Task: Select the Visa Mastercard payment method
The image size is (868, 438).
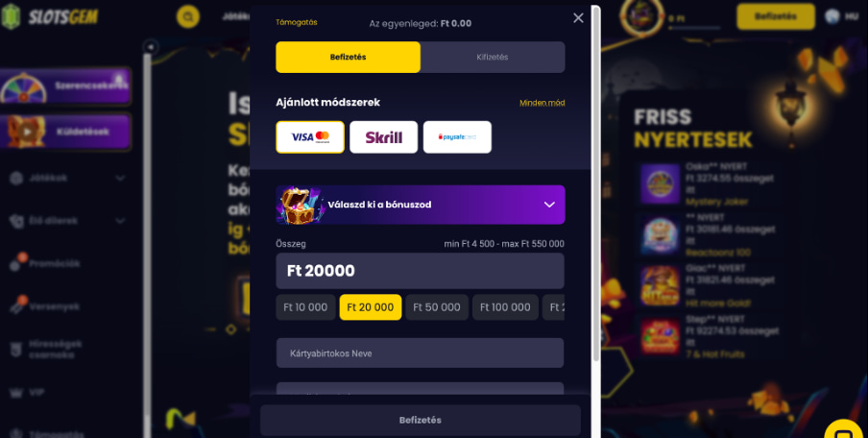Action: (x=310, y=136)
